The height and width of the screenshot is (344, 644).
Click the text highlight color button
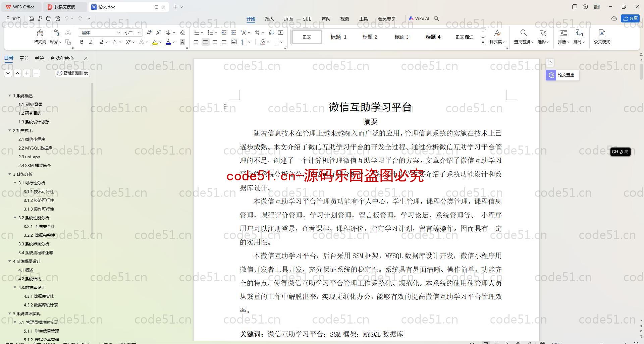pos(155,42)
